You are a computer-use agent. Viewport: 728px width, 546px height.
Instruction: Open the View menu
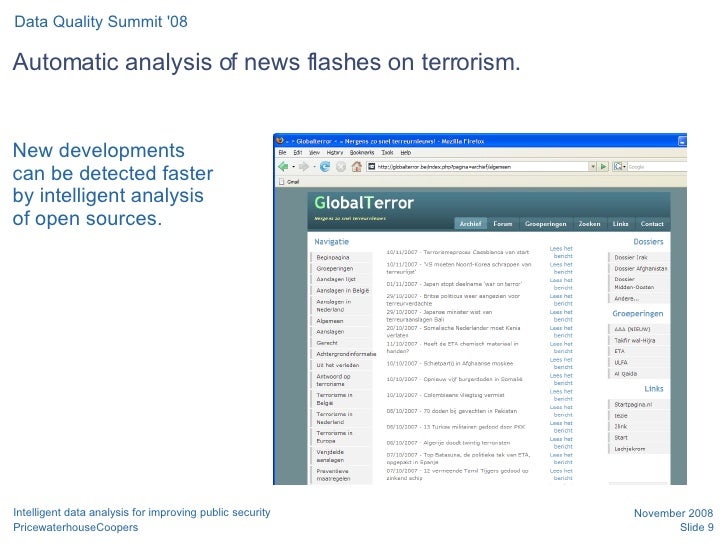pos(314,153)
